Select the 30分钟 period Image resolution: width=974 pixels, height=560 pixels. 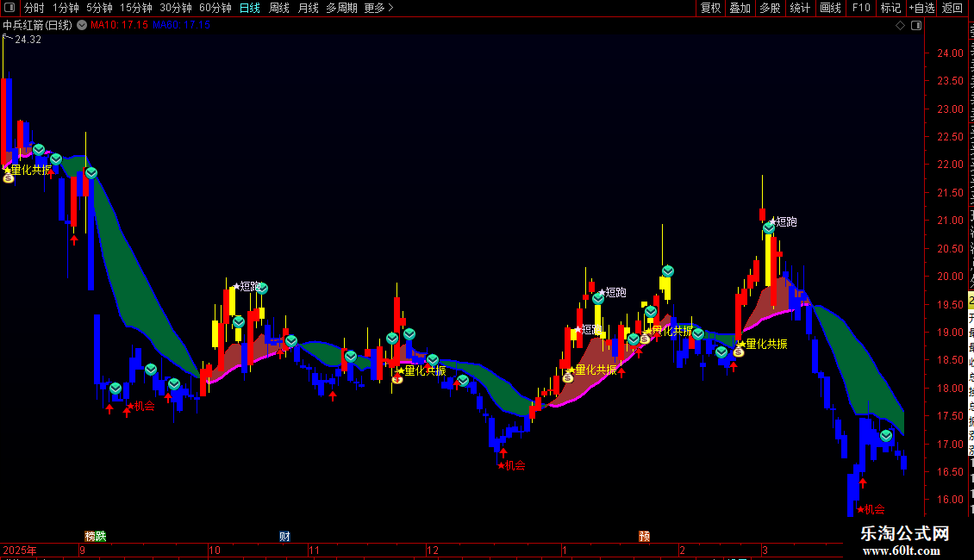(x=176, y=8)
